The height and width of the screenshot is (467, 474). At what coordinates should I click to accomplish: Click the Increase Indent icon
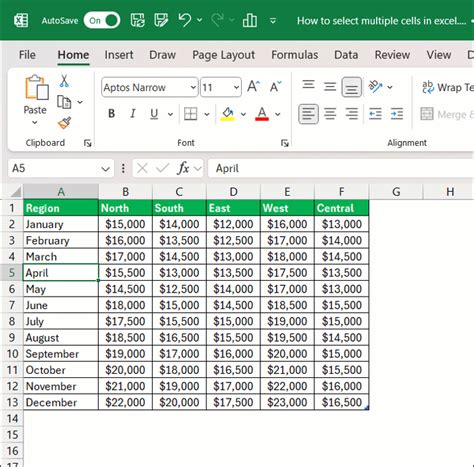click(397, 114)
